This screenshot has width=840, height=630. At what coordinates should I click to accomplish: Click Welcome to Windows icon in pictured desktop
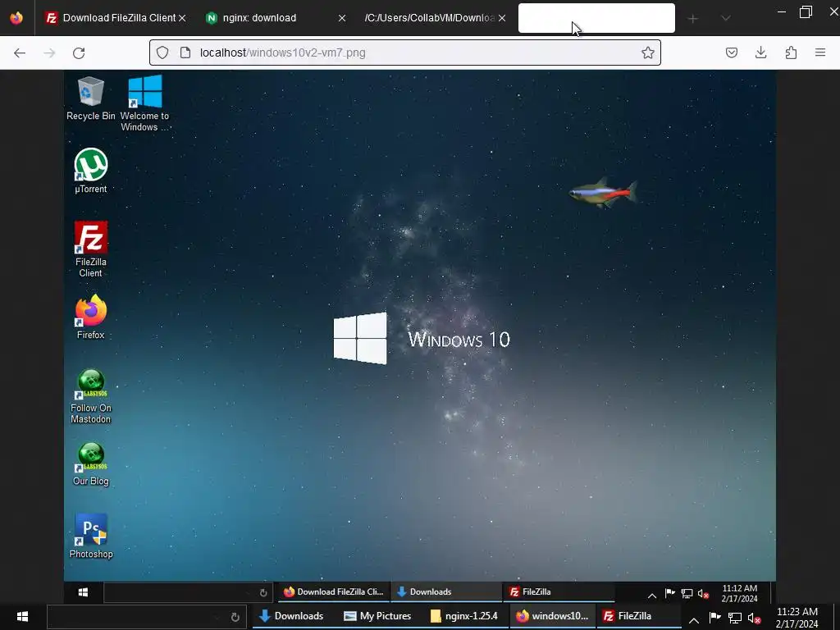pos(144,103)
